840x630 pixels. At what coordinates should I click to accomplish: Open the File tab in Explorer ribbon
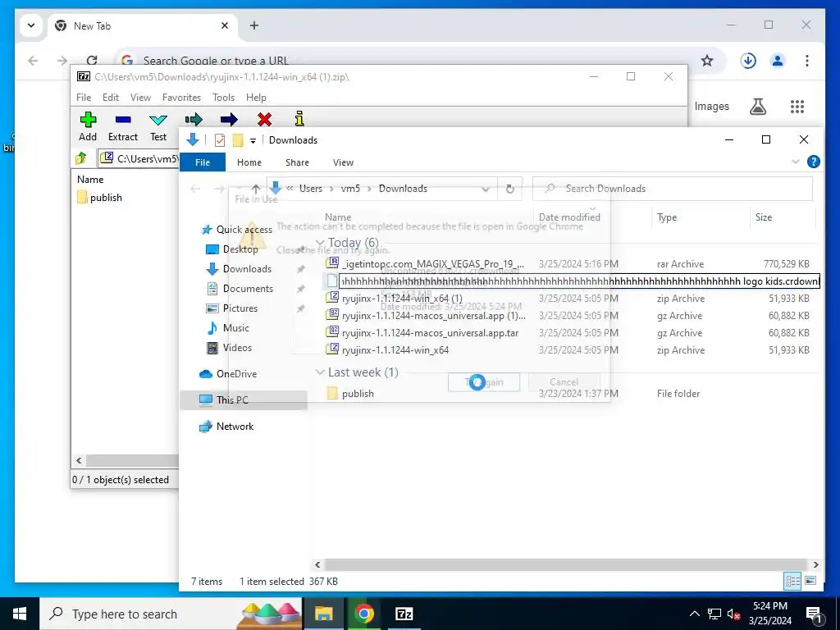click(203, 162)
